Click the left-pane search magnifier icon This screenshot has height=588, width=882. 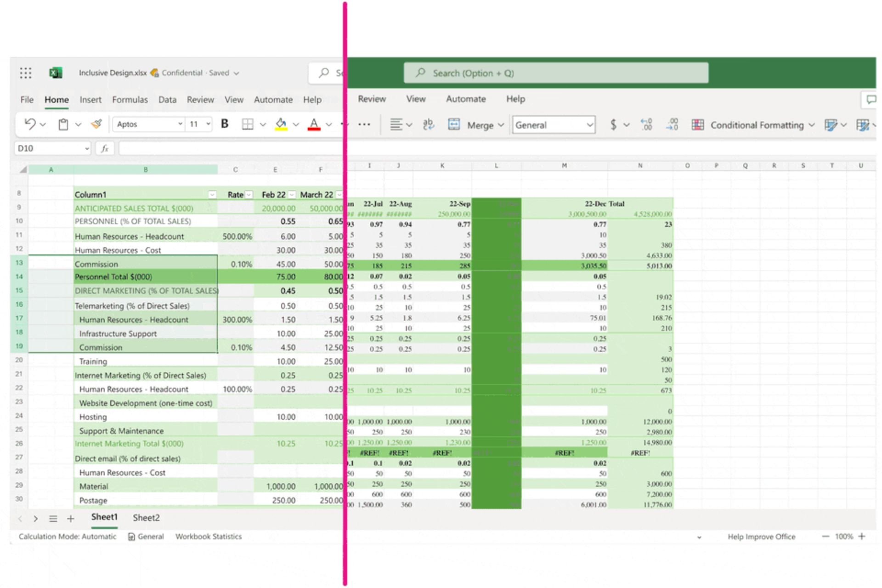[x=324, y=73]
